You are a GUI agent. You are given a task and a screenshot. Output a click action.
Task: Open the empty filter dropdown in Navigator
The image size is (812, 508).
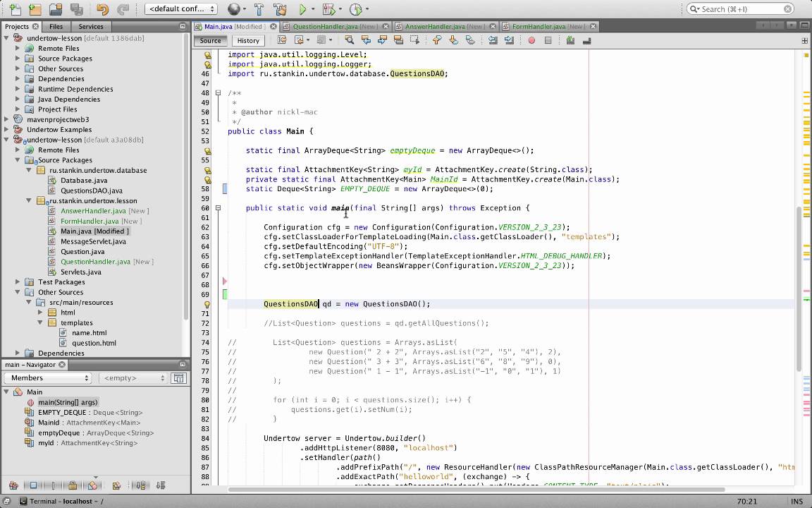(134, 378)
